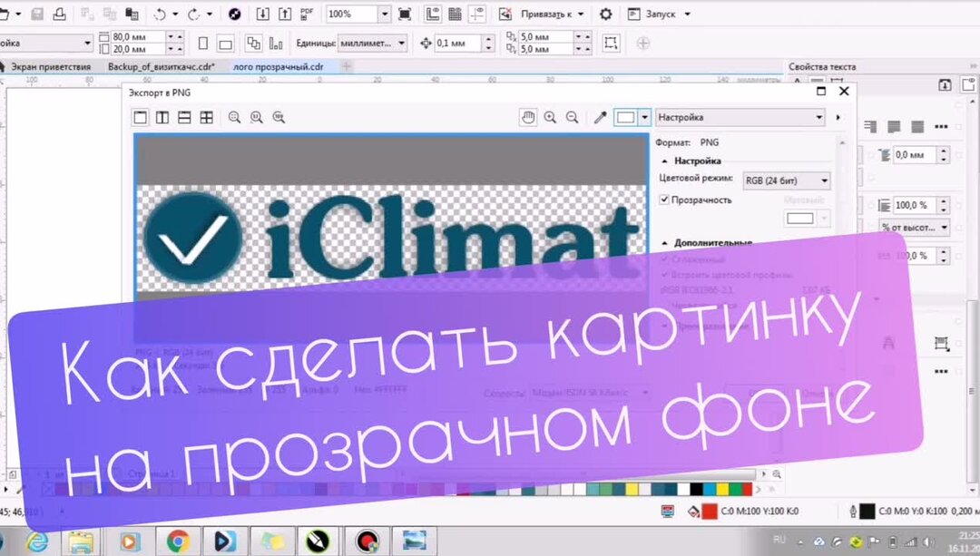Screen dimensions: 980x556
Task: Open CorelDRAW from the taskbar
Action: tap(318, 541)
